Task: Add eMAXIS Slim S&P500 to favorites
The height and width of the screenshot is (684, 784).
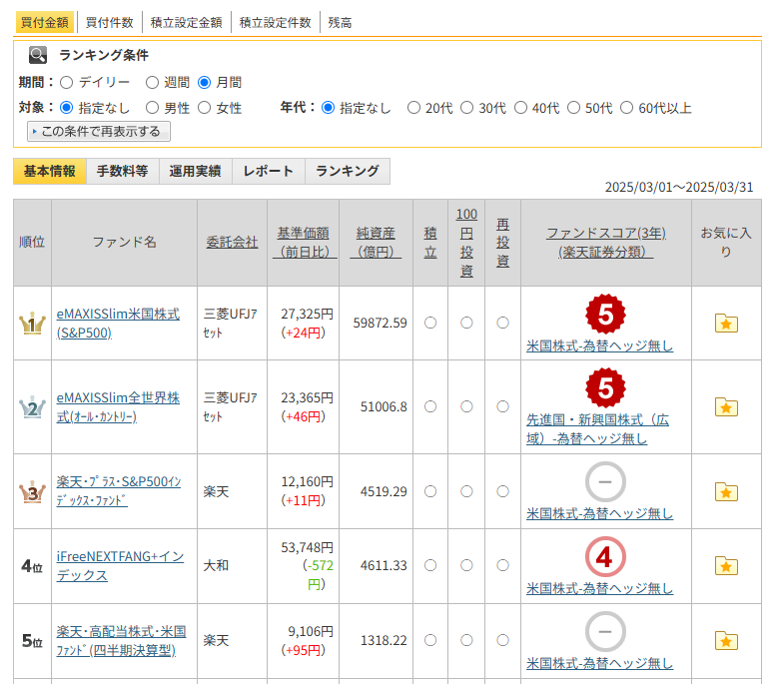Action: [x=726, y=323]
